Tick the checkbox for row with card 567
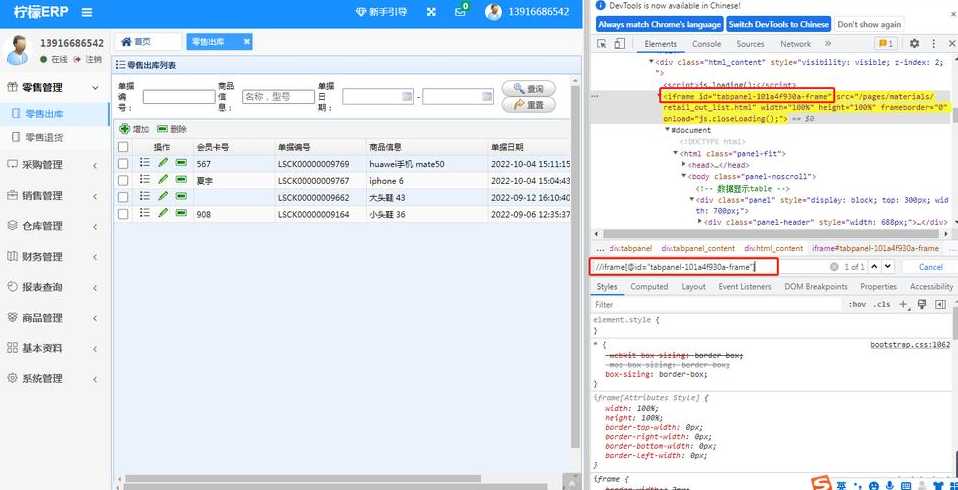Viewport: 958px width, 490px height. [x=123, y=164]
